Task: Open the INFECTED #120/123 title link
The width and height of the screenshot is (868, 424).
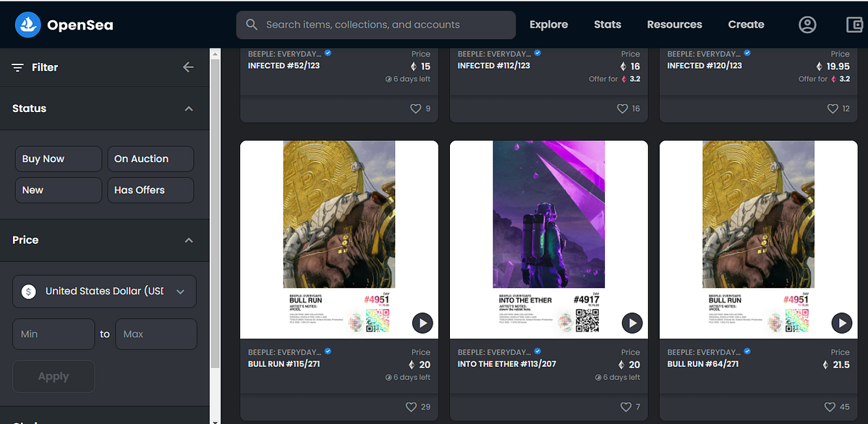Action: (704, 66)
